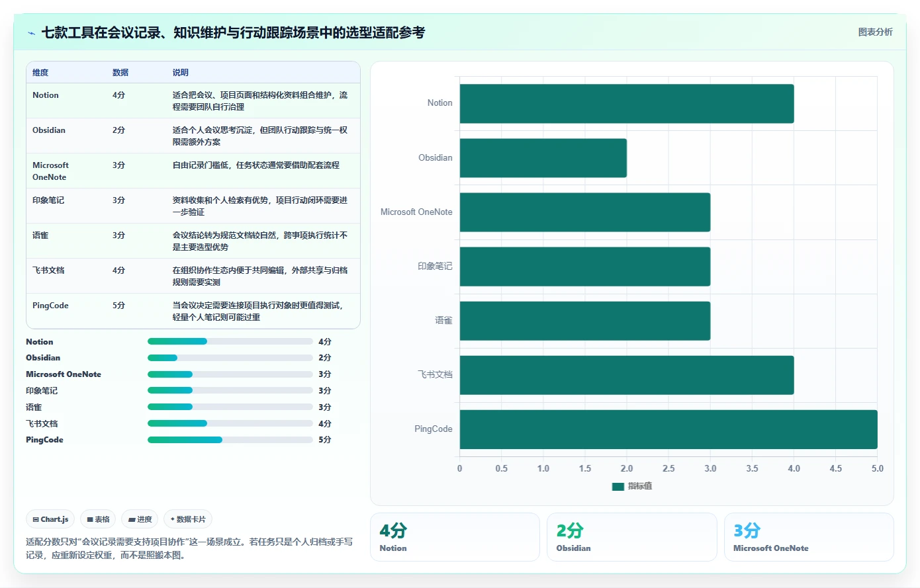Click the Notion bar in the chart
The height and width of the screenshot is (588, 920).
[627, 103]
